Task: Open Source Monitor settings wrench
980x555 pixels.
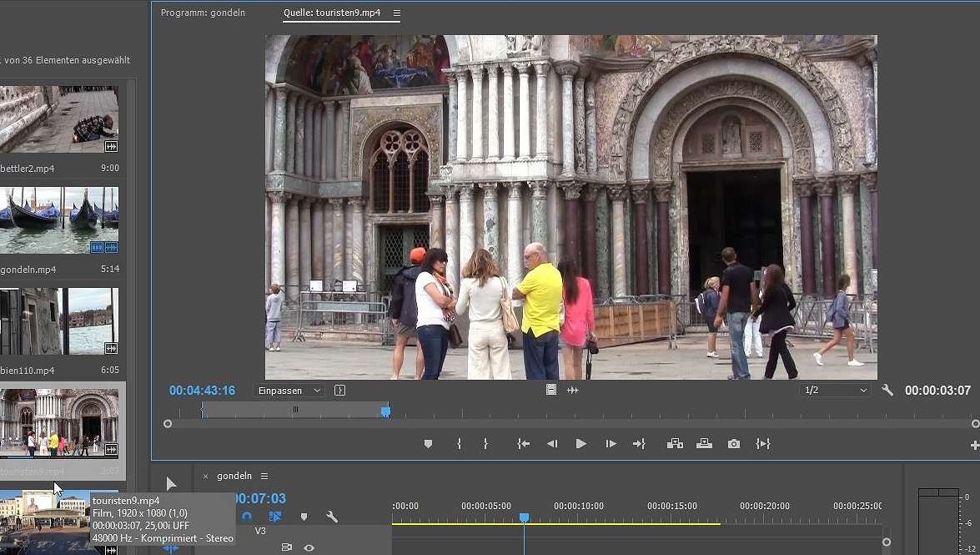Action: [887, 390]
